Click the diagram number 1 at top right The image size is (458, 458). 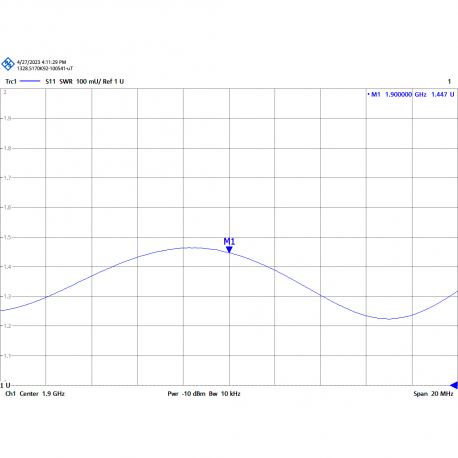(x=449, y=81)
